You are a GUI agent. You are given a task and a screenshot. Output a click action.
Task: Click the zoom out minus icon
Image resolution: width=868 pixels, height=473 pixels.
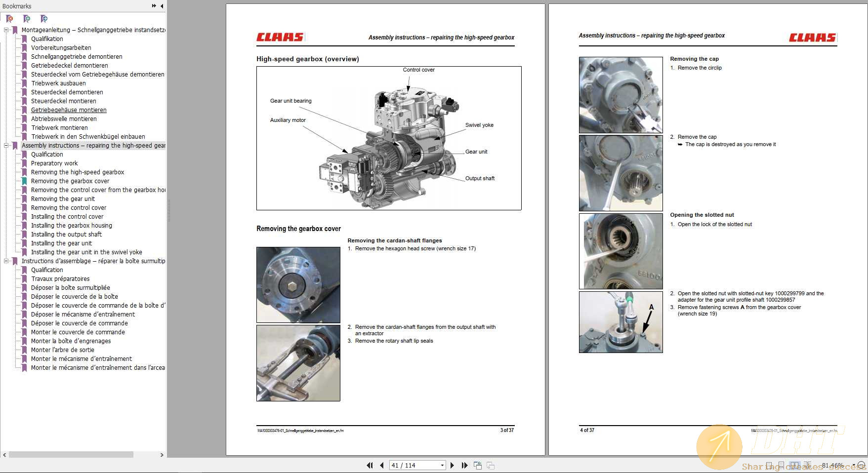(x=861, y=465)
